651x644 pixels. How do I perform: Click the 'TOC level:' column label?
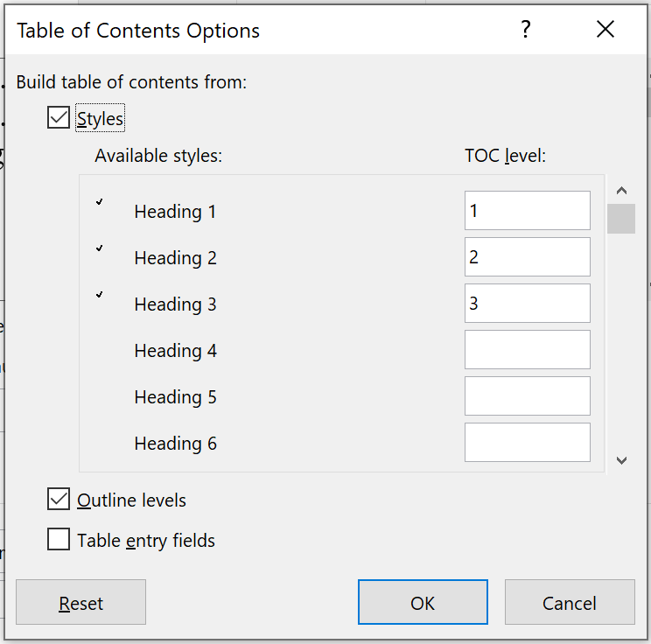(x=505, y=156)
